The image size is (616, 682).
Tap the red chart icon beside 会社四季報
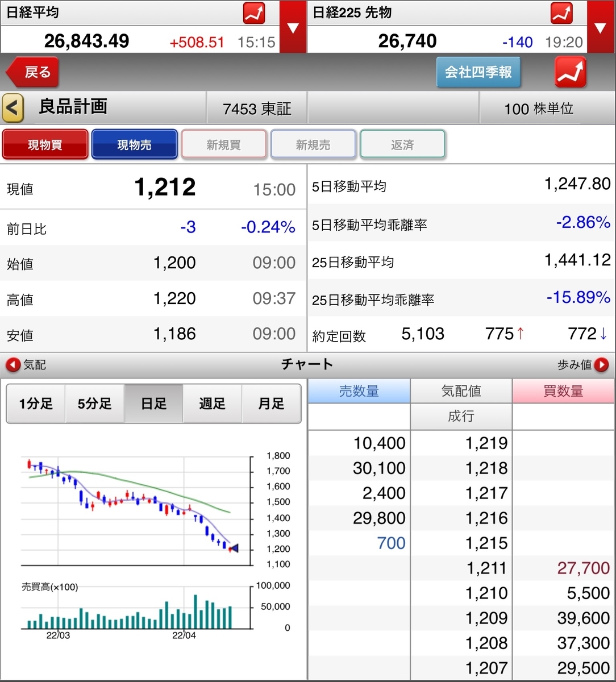[570, 72]
